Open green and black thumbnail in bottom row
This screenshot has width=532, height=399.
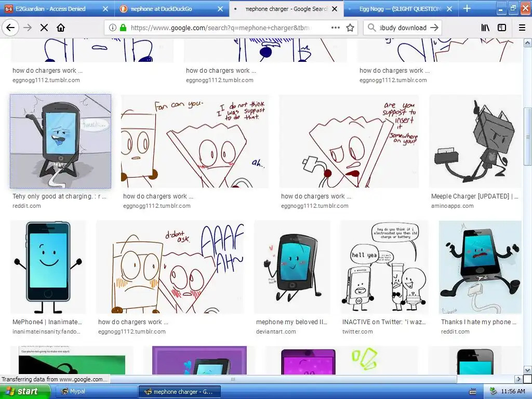click(72, 361)
